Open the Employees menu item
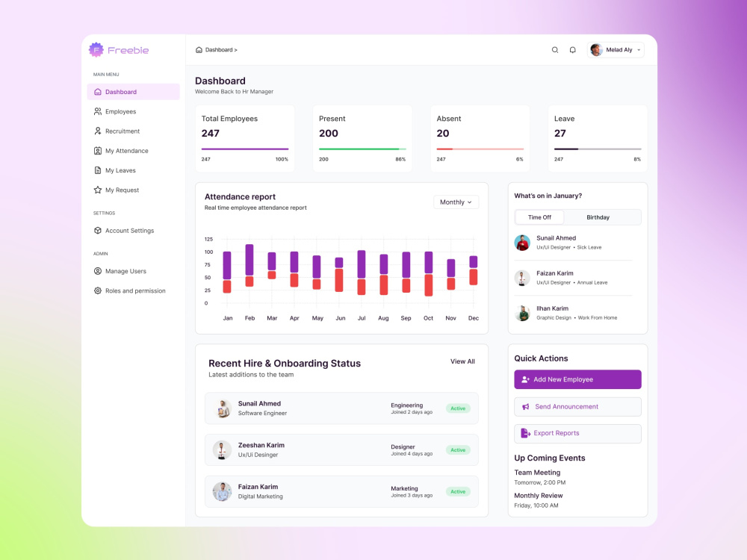This screenshot has width=747, height=560. coord(134,111)
